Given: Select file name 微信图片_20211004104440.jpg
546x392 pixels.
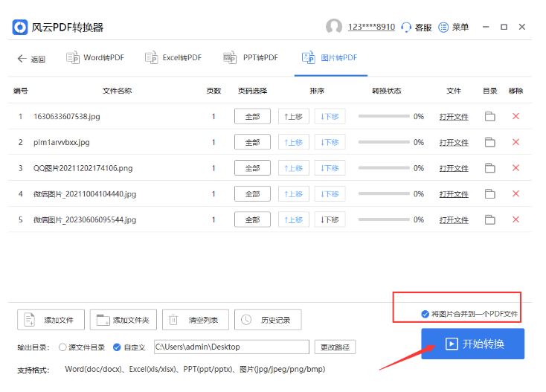Looking at the screenshot, I should coord(85,194).
